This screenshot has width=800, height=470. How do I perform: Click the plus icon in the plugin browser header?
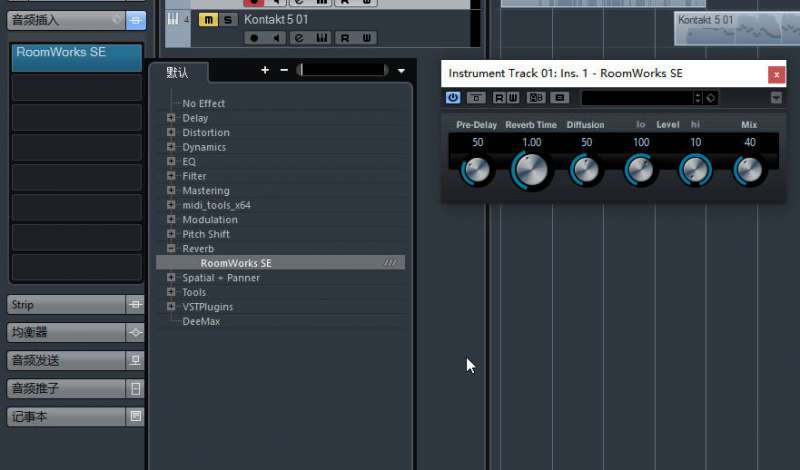(x=265, y=70)
